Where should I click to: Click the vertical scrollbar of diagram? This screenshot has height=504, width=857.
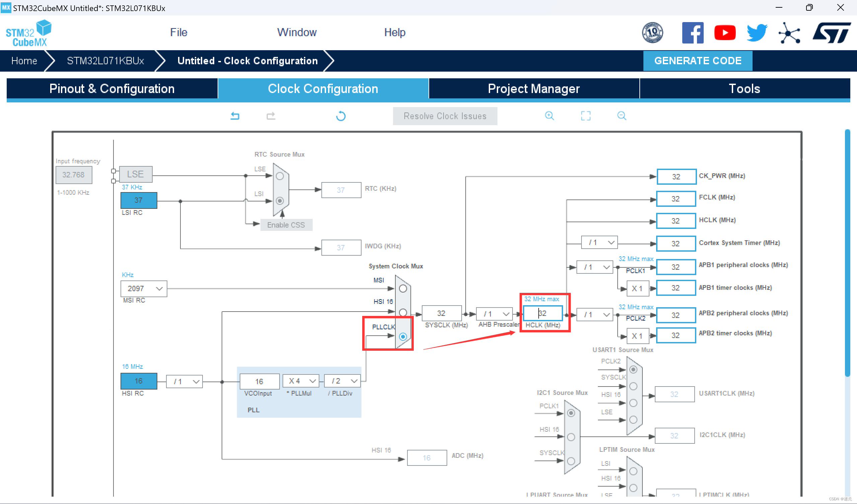coord(847,253)
